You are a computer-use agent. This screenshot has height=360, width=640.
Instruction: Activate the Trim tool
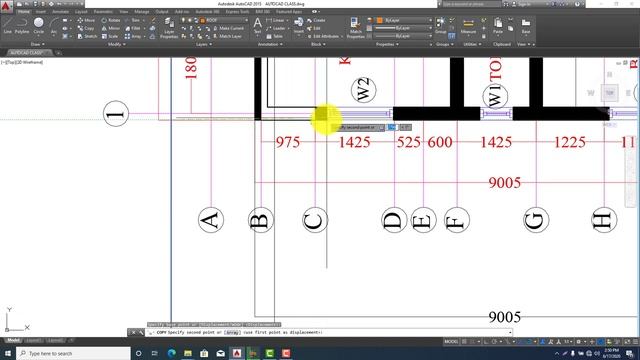133,20
